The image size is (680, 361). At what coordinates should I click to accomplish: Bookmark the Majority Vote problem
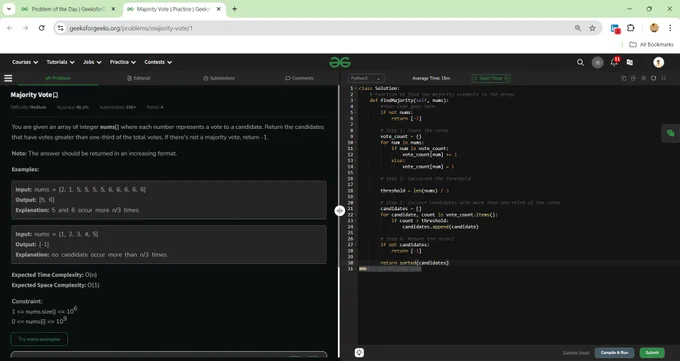(x=56, y=95)
